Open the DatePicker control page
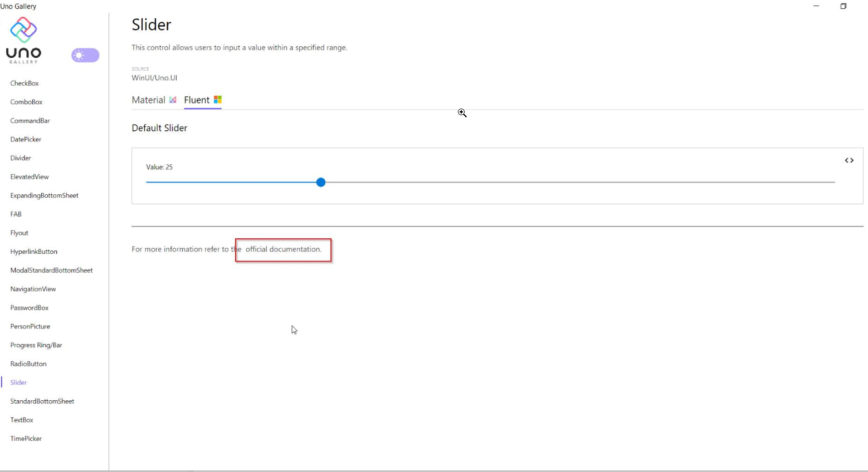The width and height of the screenshot is (868, 472). tap(26, 139)
